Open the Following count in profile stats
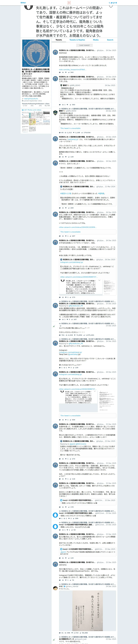 coord(32,105)
